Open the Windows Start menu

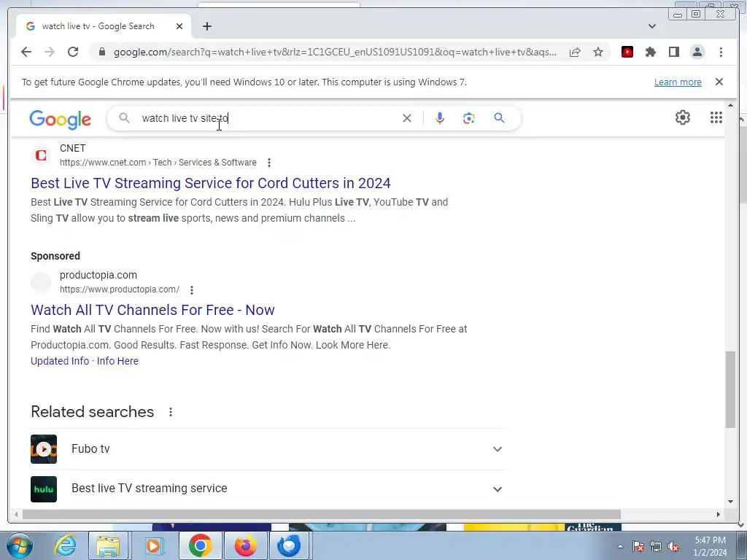click(x=19, y=545)
